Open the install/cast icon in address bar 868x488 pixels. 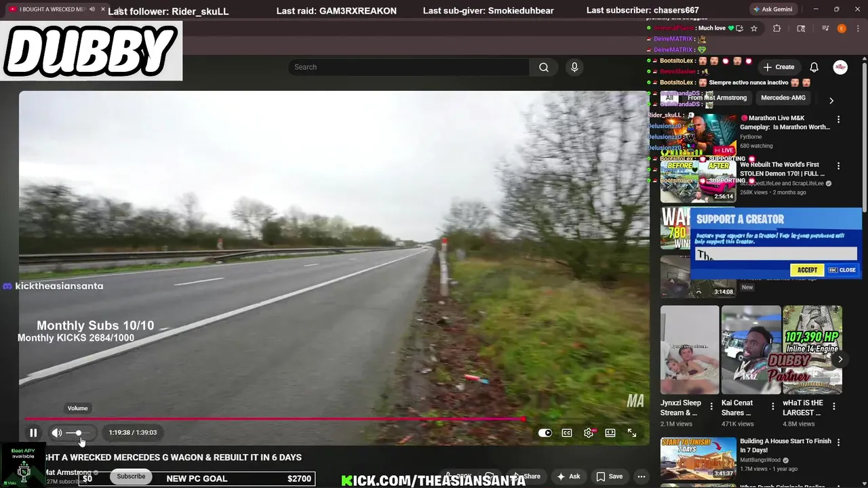[x=739, y=28]
